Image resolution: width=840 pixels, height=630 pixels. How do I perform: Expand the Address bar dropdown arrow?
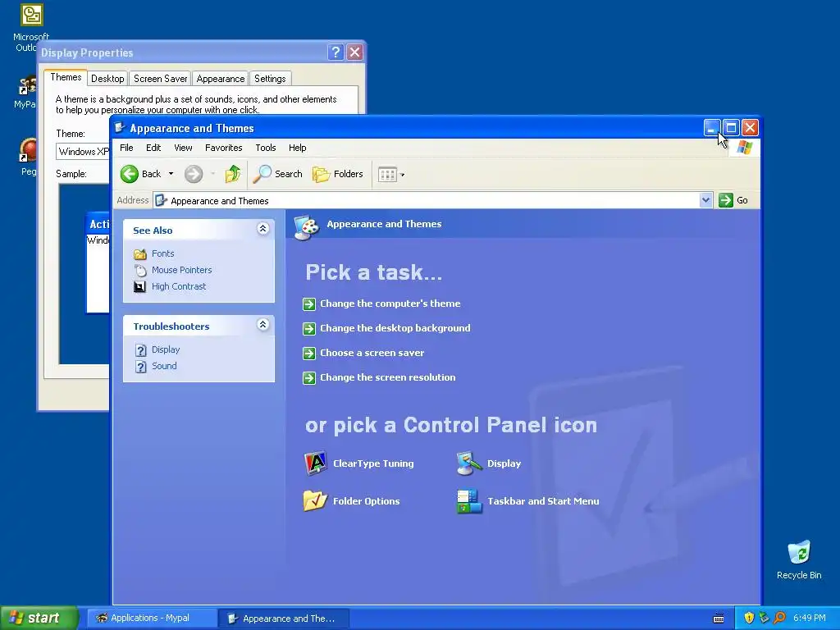click(x=705, y=200)
